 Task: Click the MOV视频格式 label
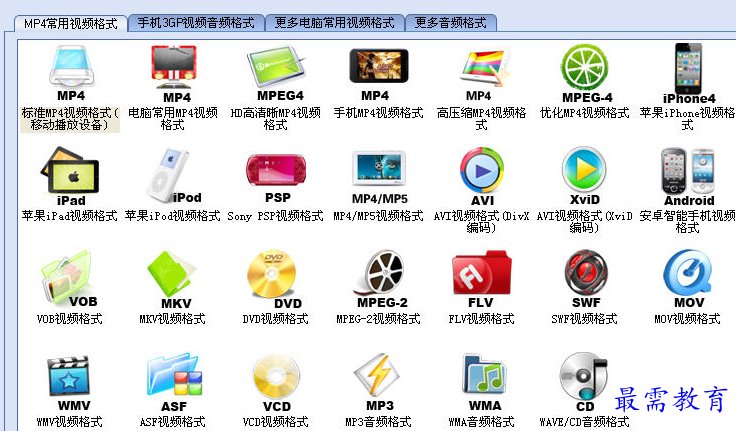688,319
